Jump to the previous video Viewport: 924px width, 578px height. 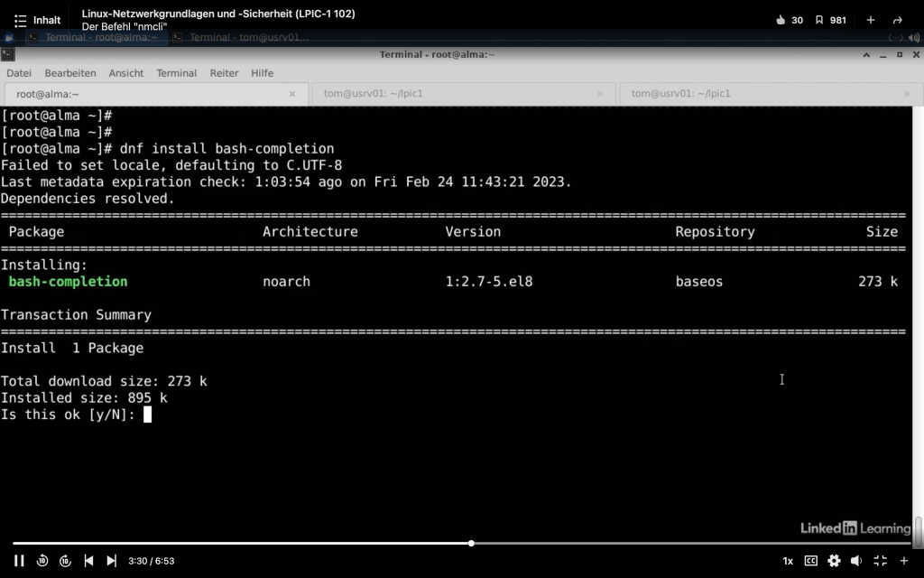click(x=88, y=561)
